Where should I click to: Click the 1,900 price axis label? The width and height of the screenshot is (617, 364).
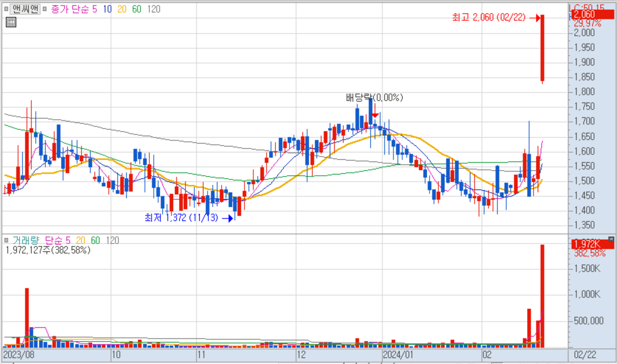(x=584, y=62)
